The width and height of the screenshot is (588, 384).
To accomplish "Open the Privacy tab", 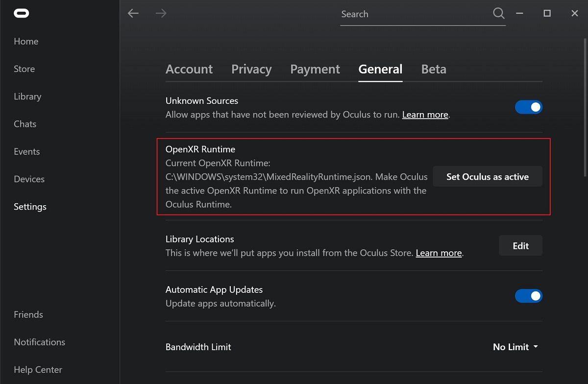I will click(251, 70).
